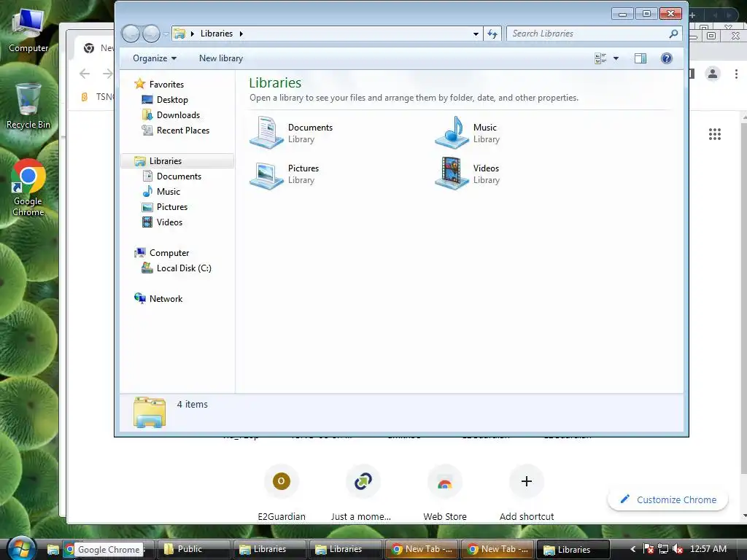Open the Documents library icon in main pane

[x=267, y=133]
